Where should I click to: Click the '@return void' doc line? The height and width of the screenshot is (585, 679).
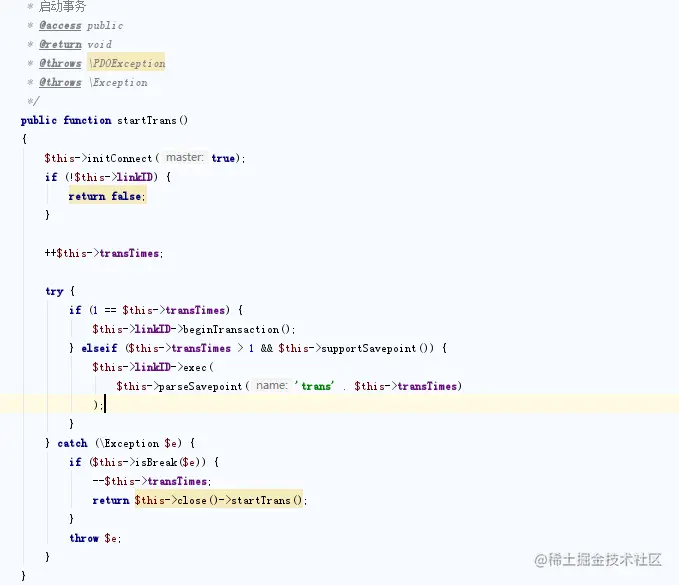[75, 44]
